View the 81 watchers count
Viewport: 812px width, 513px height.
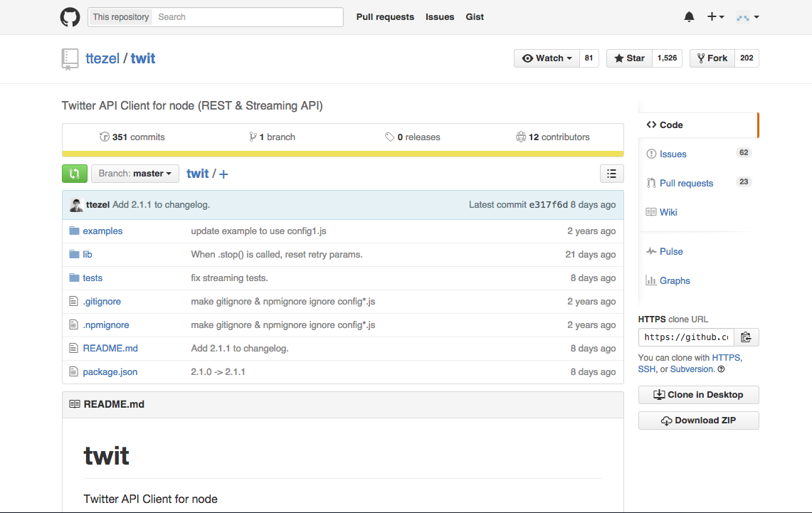point(589,58)
